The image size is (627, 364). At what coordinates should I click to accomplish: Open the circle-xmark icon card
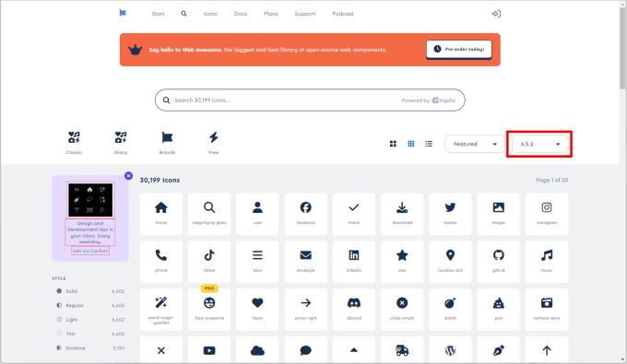click(402, 310)
